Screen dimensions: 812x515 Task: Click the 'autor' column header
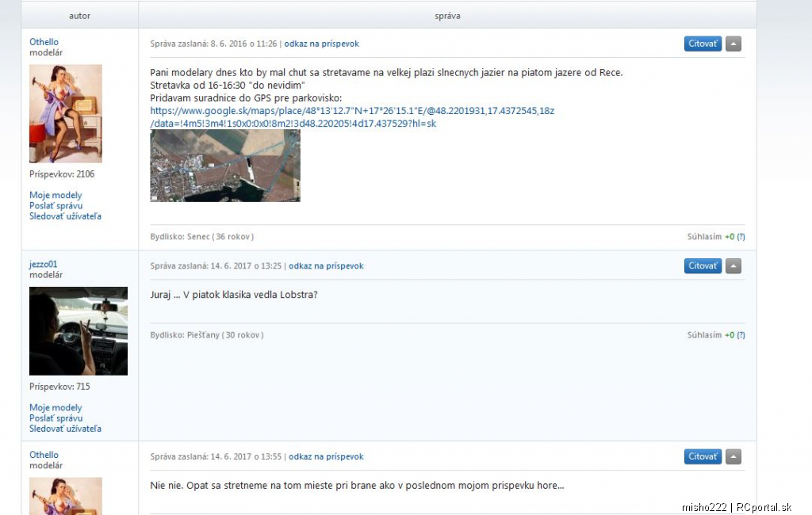pyautogui.click(x=80, y=16)
